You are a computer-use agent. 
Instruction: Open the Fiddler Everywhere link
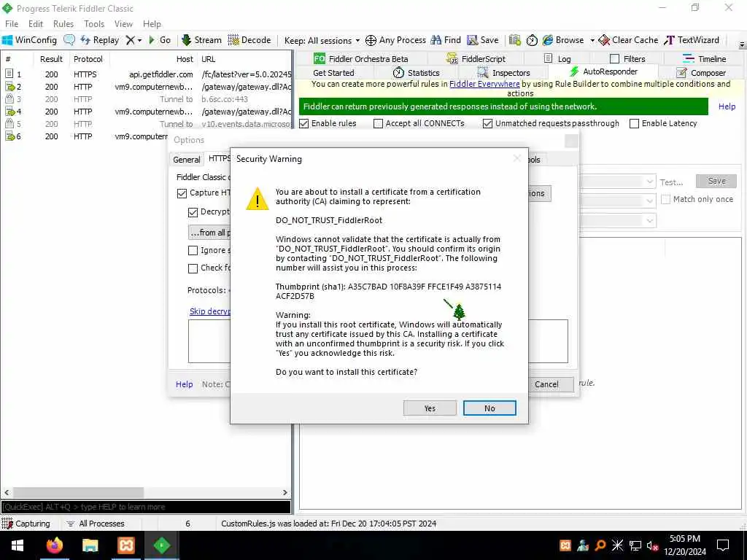click(484, 84)
